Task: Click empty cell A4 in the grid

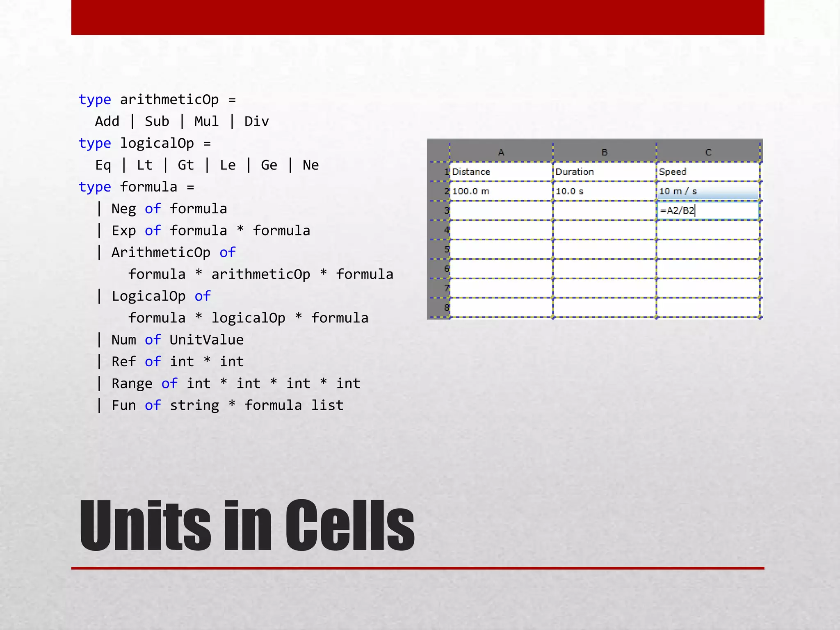Action: click(x=501, y=230)
